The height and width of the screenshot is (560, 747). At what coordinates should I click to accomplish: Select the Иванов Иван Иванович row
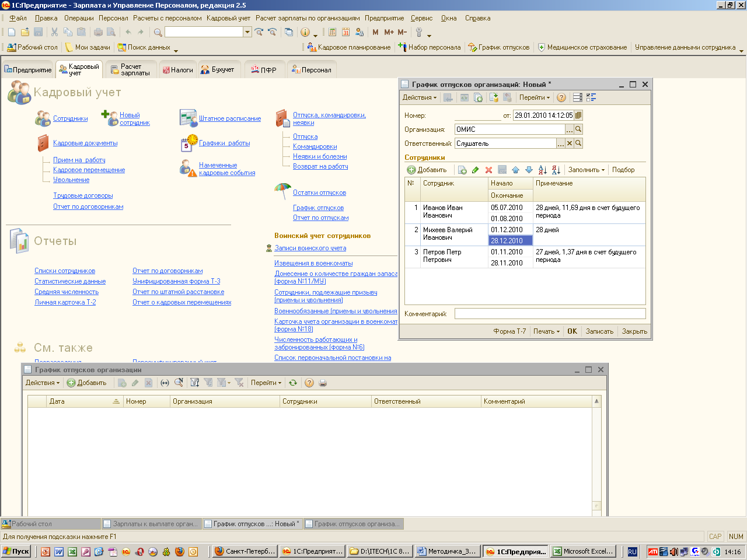coord(525,212)
